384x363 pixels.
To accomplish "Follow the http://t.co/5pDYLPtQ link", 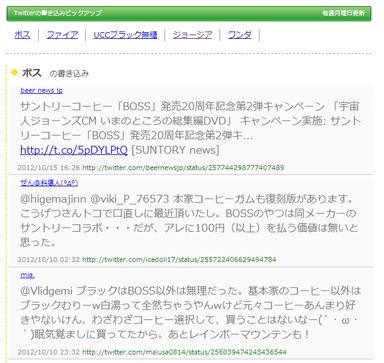I will point(74,150).
